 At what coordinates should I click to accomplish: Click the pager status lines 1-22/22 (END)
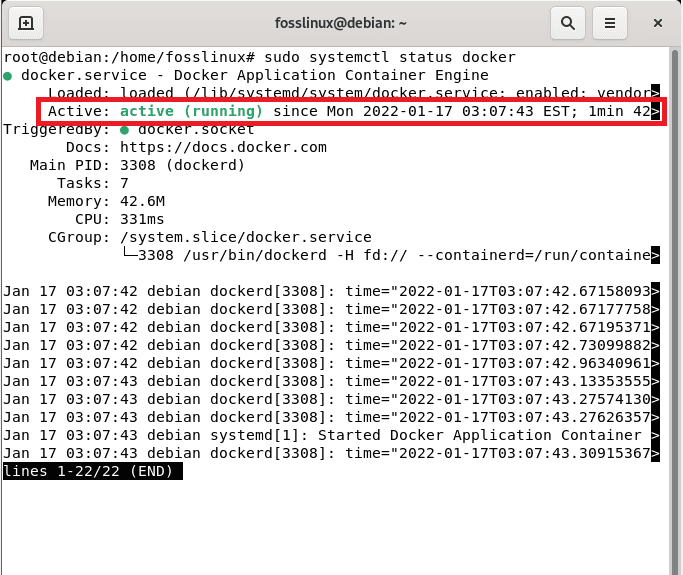[x=93, y=471]
